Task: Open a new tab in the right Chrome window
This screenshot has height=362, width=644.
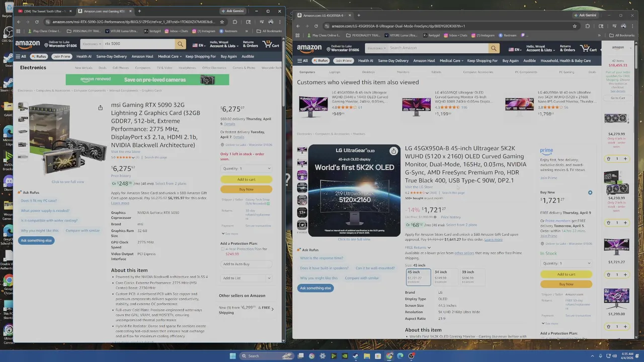Action: click(359, 15)
